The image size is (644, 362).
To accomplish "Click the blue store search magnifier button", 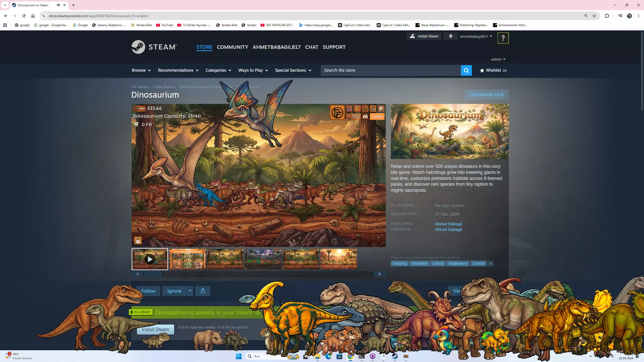I will click(466, 70).
